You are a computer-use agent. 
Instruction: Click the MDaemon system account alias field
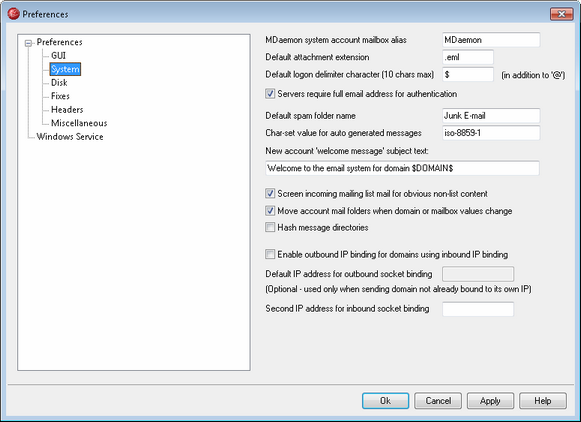pos(491,40)
